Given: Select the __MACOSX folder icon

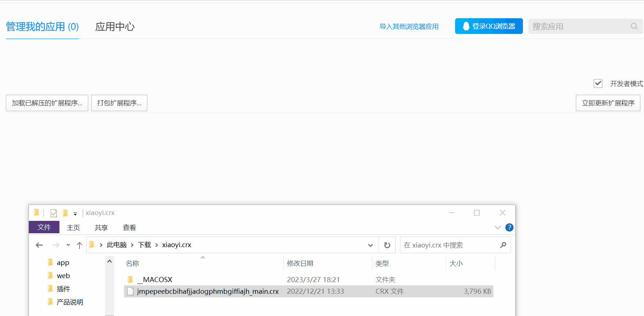Looking at the screenshot, I should tap(130, 280).
